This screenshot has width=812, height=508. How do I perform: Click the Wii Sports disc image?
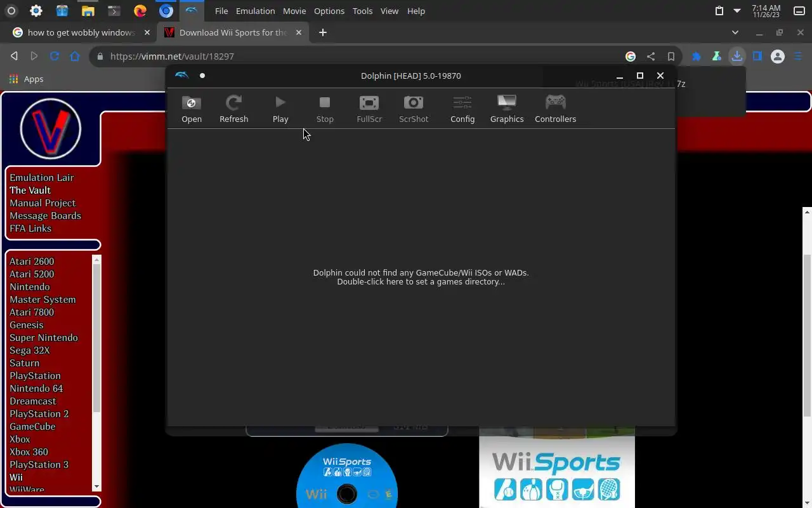pyautogui.click(x=347, y=476)
